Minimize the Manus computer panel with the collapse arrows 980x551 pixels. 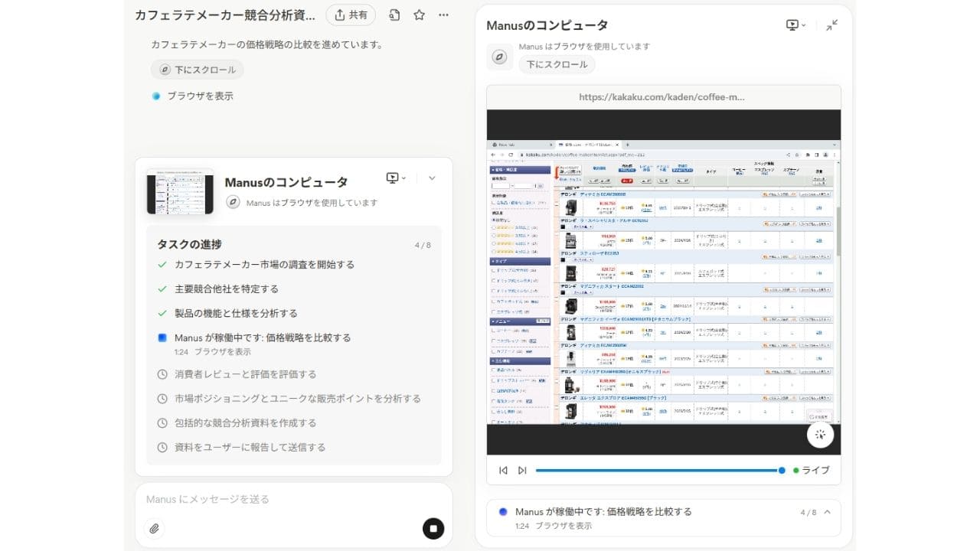(x=831, y=25)
